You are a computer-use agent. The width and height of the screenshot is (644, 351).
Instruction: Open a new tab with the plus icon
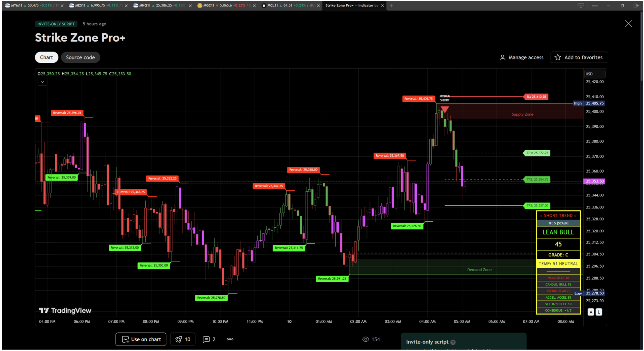(x=391, y=6)
